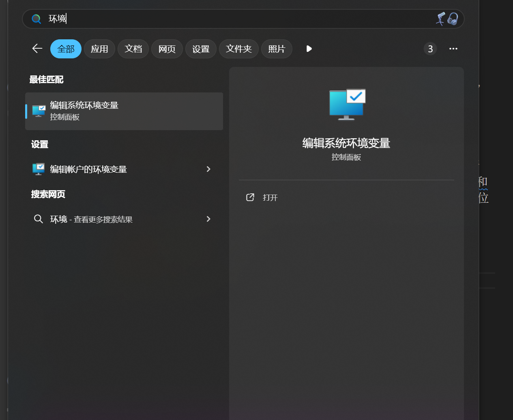Filter results by 设置
The image size is (513, 420).
(201, 49)
